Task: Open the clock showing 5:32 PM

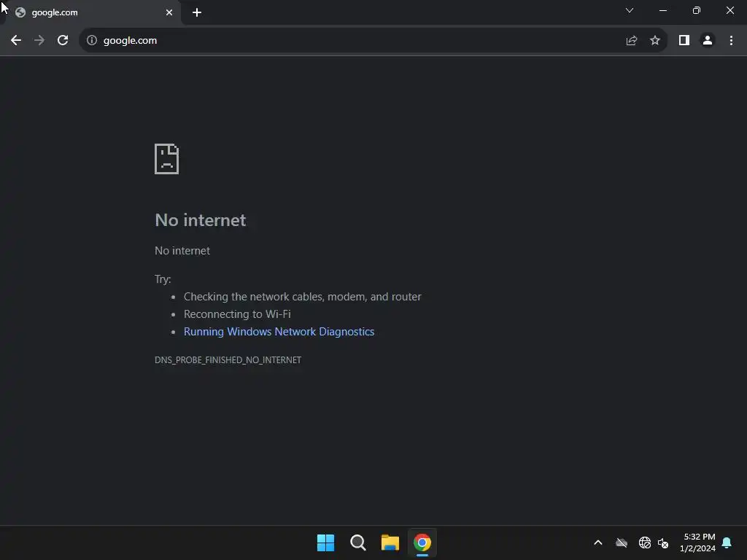Action: 698,542
